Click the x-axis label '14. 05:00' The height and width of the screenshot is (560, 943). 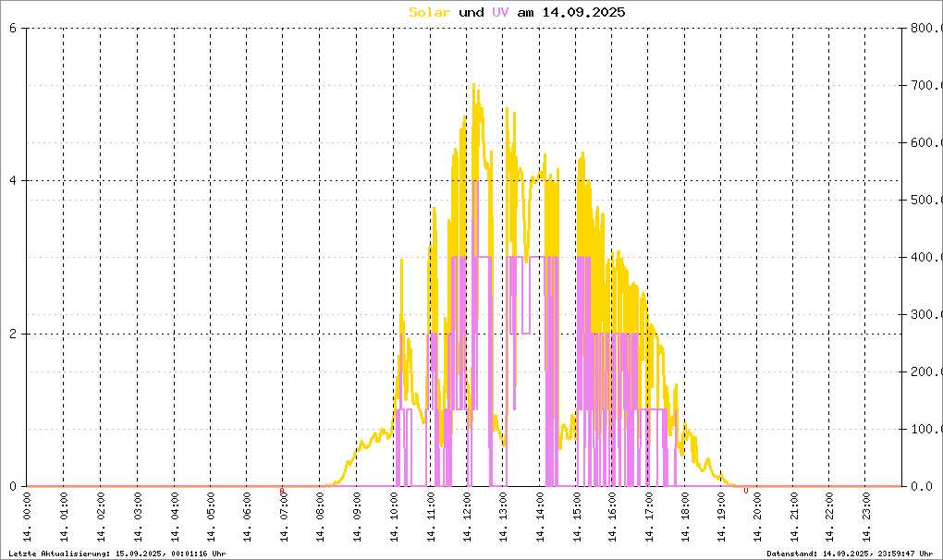coord(211,517)
